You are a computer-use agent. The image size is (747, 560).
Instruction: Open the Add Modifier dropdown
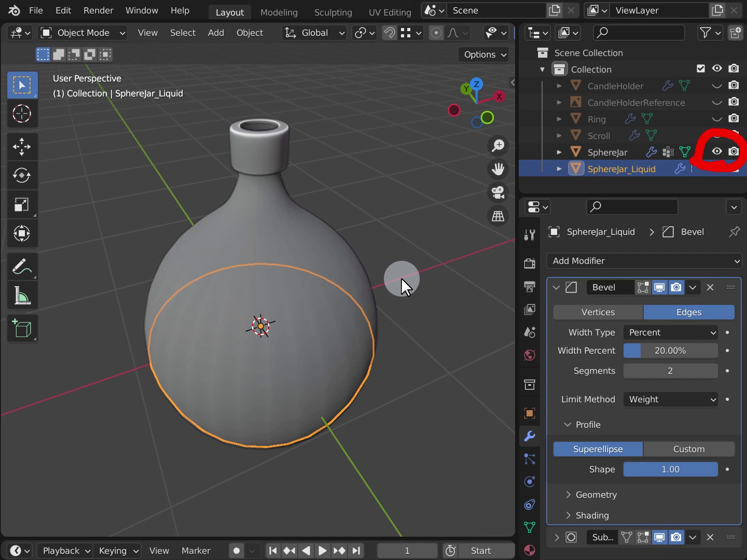[x=644, y=261]
